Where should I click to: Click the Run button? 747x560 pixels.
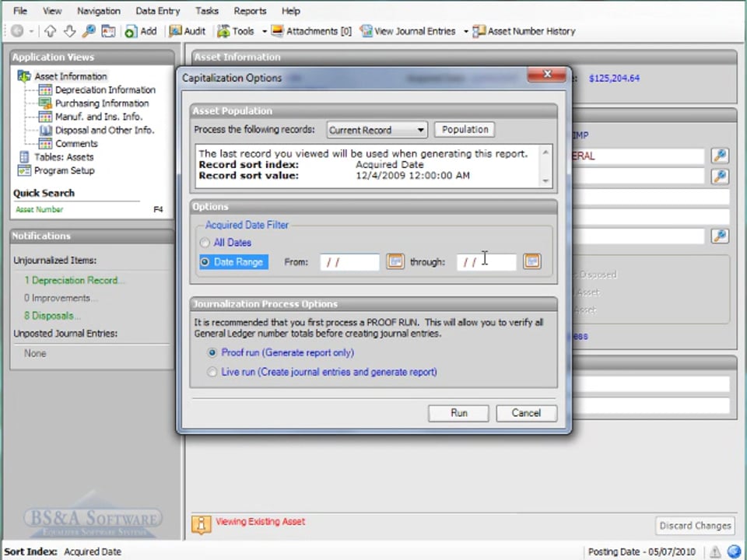pyautogui.click(x=458, y=413)
